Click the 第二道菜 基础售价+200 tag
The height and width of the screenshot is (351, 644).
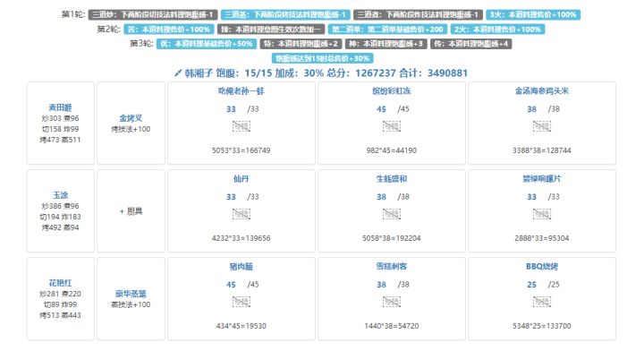point(387,30)
